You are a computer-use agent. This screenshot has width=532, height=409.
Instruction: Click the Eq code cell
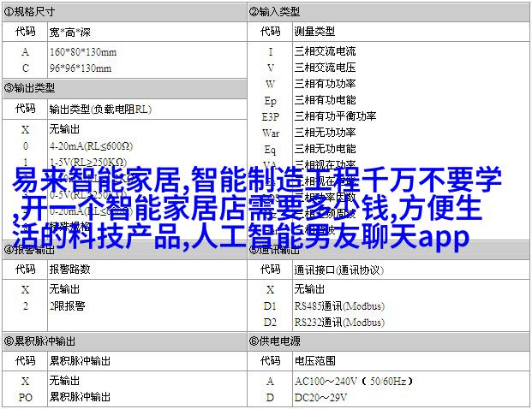271,150
